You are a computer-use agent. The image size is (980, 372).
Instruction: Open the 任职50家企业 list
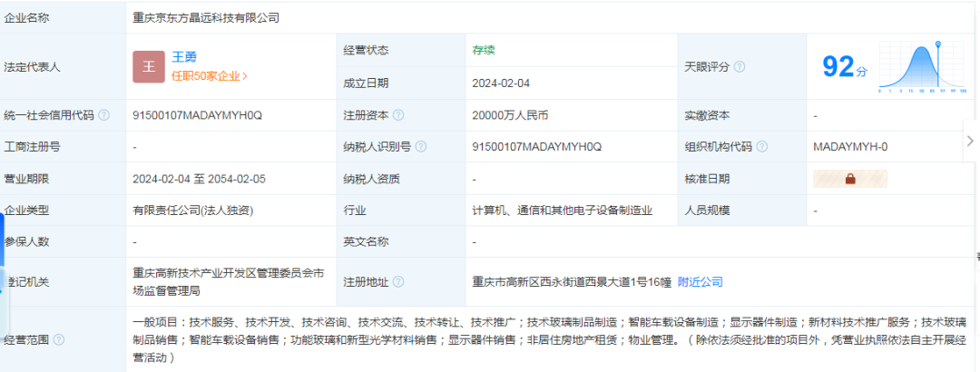tap(210, 76)
